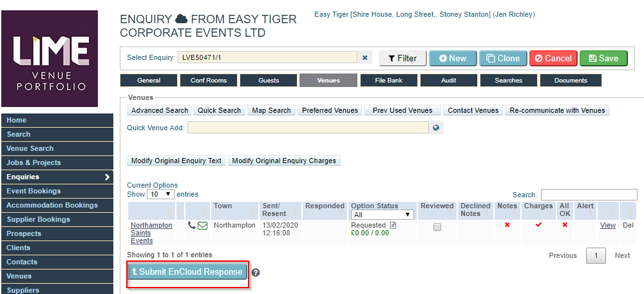Click the Quick Search button

click(x=220, y=111)
